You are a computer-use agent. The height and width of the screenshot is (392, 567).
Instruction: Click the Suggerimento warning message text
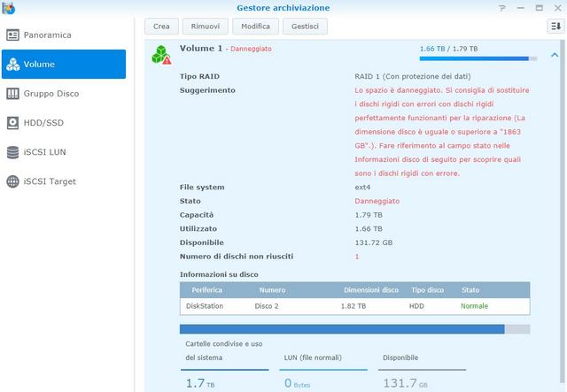[x=441, y=132]
